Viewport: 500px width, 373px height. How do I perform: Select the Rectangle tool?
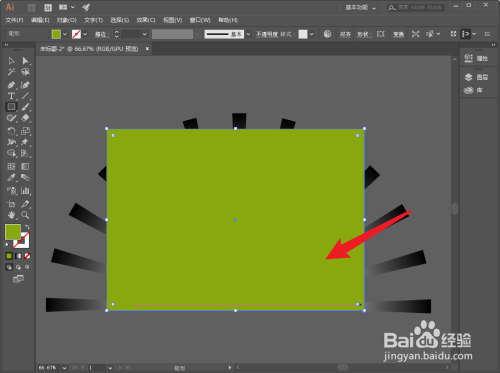coord(11,107)
